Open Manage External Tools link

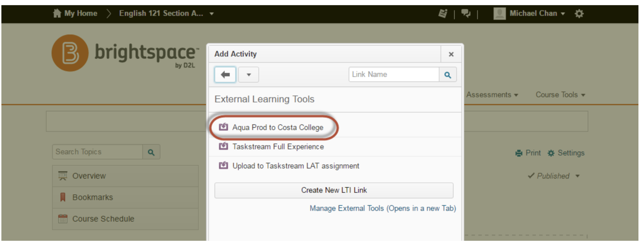(x=383, y=208)
